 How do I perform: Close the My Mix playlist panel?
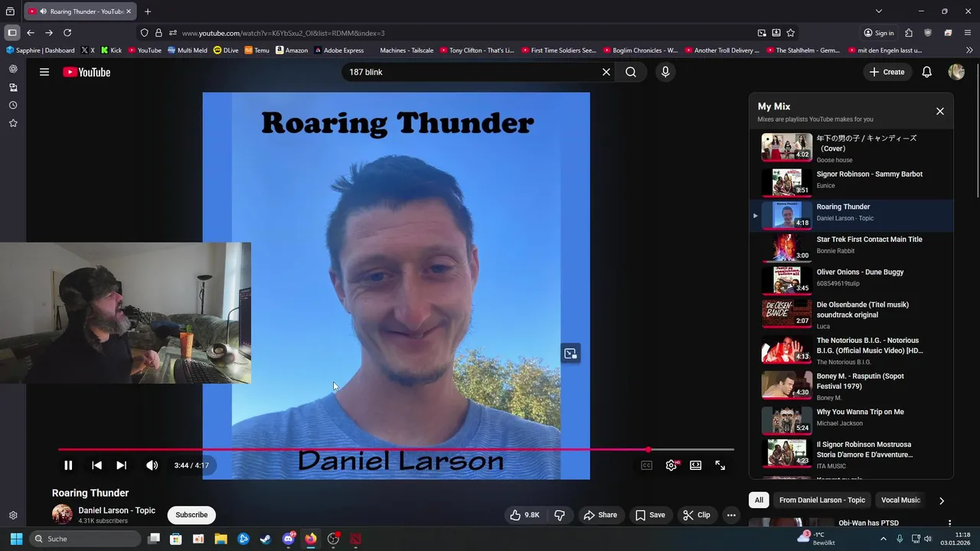click(940, 111)
